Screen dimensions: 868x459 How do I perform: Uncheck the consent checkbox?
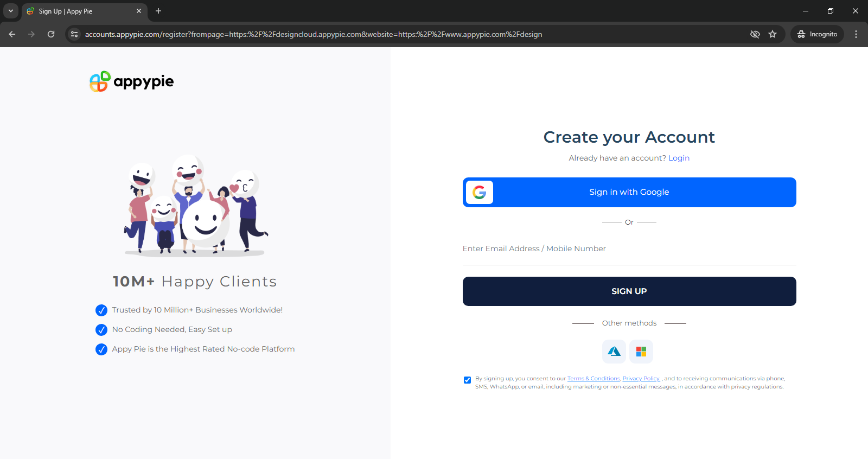click(x=467, y=380)
